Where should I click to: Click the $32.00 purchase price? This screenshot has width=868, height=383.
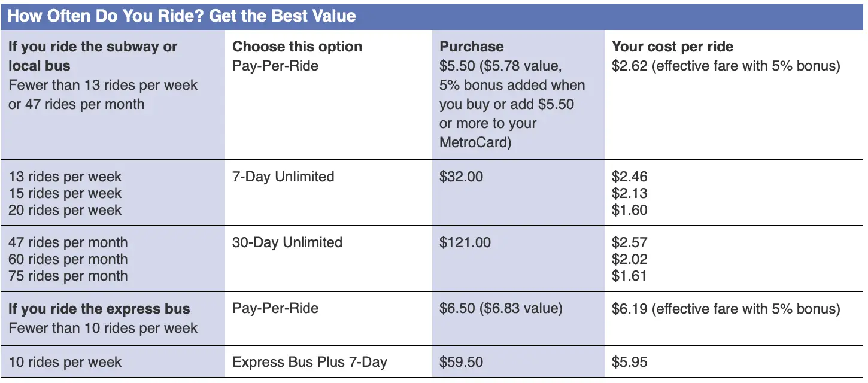pyautogui.click(x=461, y=177)
